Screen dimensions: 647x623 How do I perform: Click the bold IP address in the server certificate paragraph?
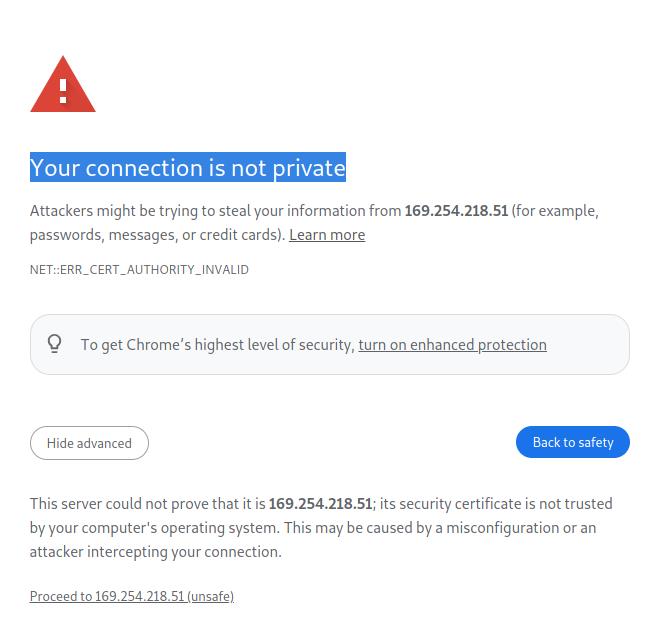[x=320, y=504]
